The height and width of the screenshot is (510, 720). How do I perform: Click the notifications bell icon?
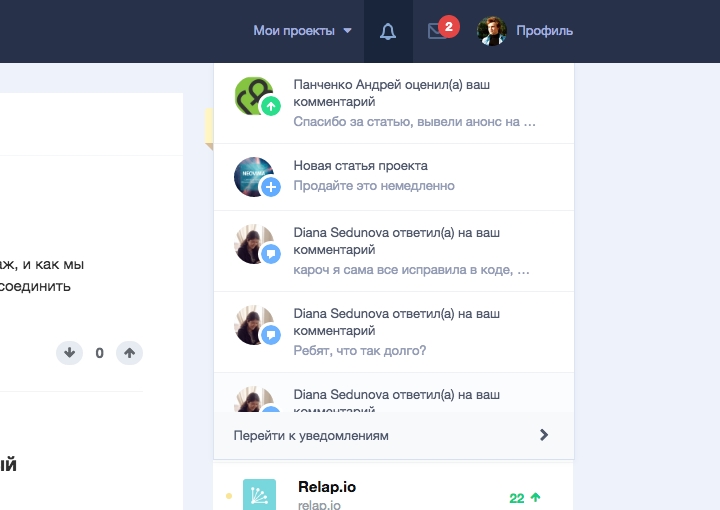click(x=388, y=31)
